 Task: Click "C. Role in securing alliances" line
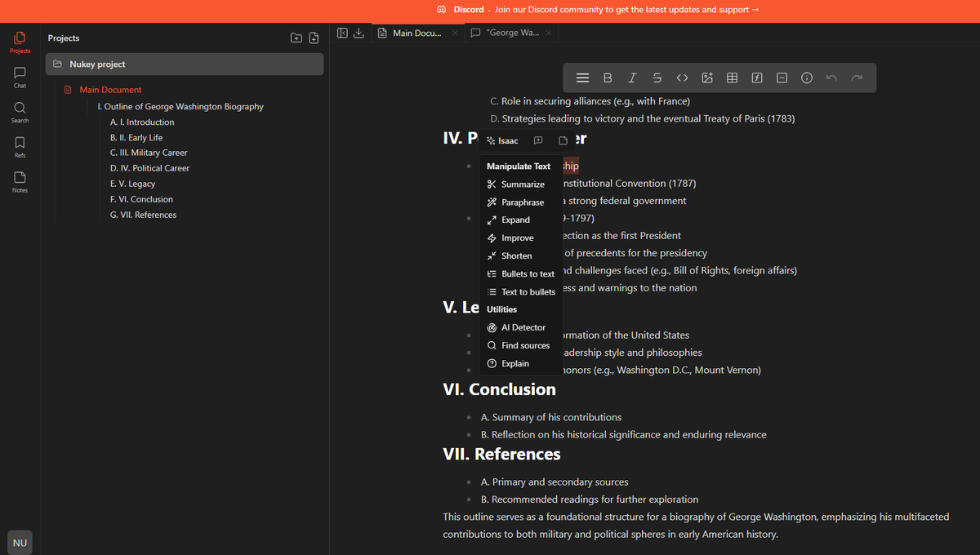point(590,101)
